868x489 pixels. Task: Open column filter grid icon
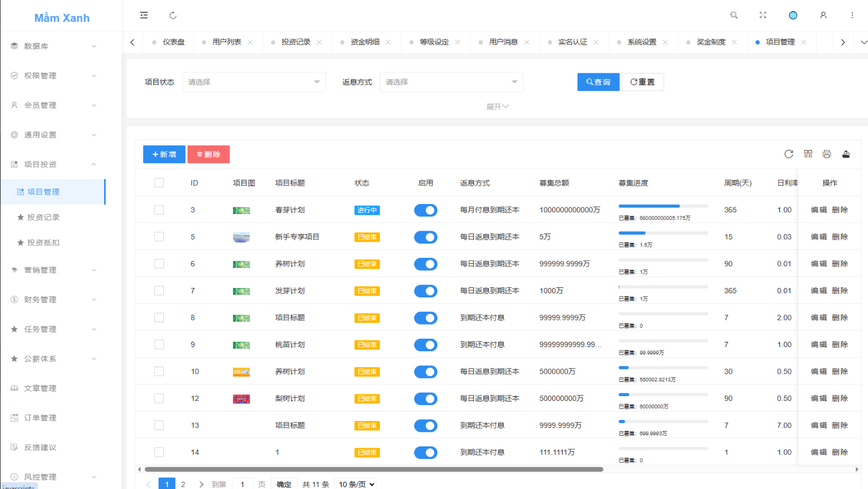[x=808, y=154]
